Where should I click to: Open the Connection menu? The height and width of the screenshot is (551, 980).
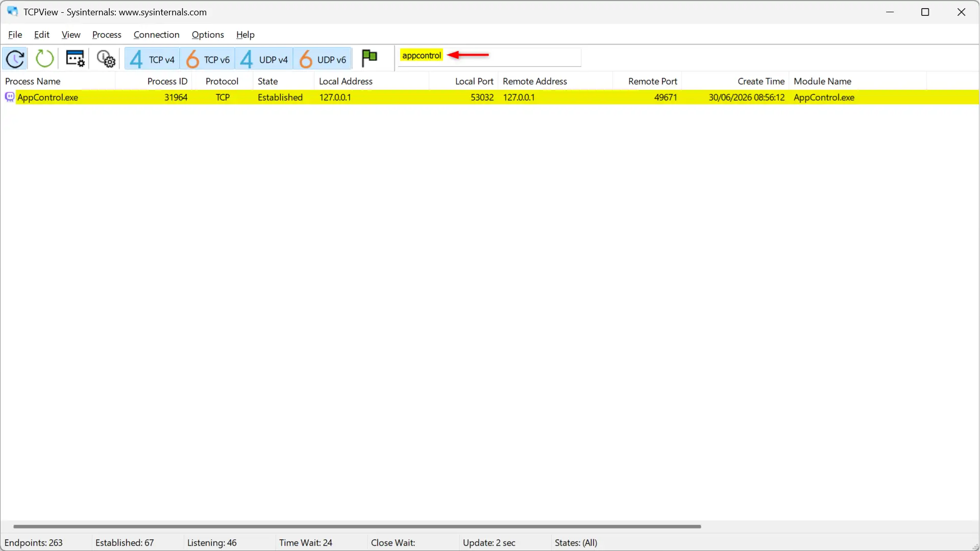156,35
